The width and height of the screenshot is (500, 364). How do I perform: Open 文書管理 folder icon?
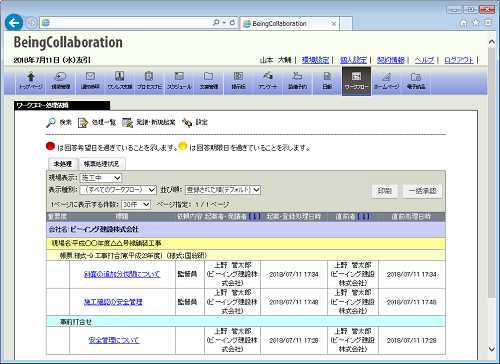click(x=209, y=81)
